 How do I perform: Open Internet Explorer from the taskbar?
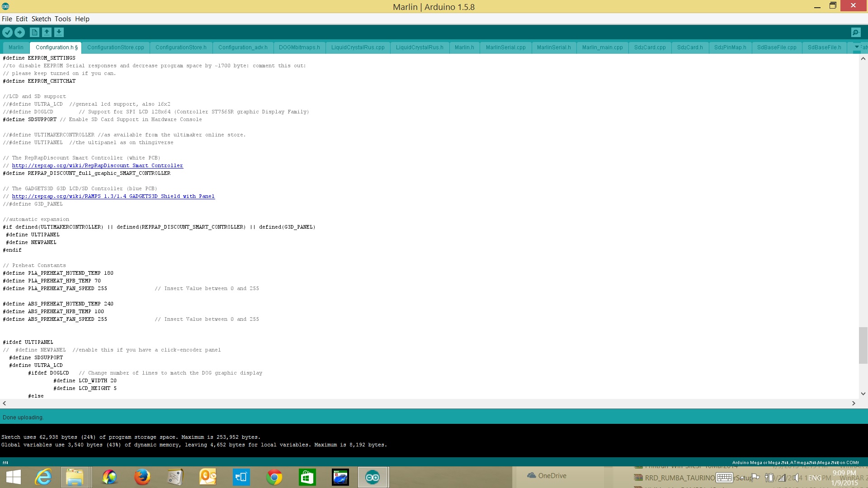point(43,477)
